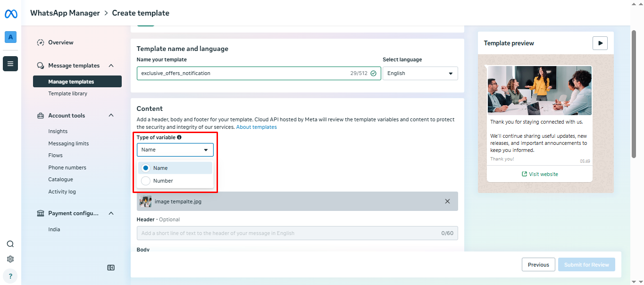Toggle the hamburger menu icon in left rail
Viewport: 644px width, 285px height.
click(x=10, y=64)
